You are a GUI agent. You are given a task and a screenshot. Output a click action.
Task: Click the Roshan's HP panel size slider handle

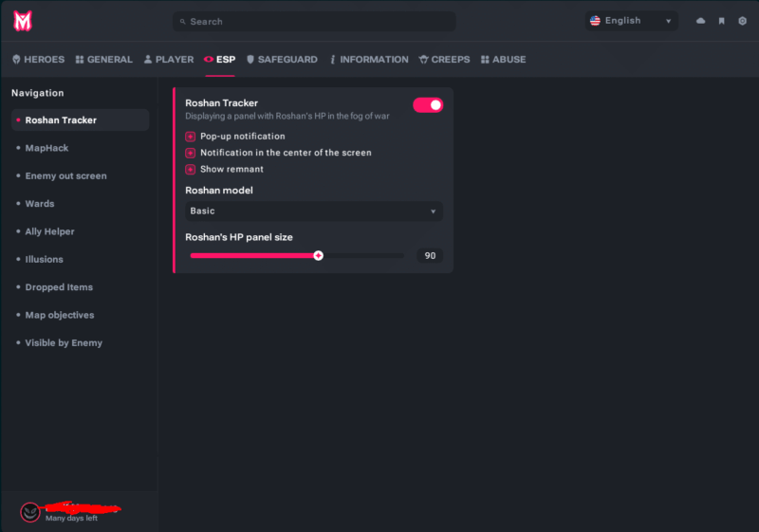318,255
